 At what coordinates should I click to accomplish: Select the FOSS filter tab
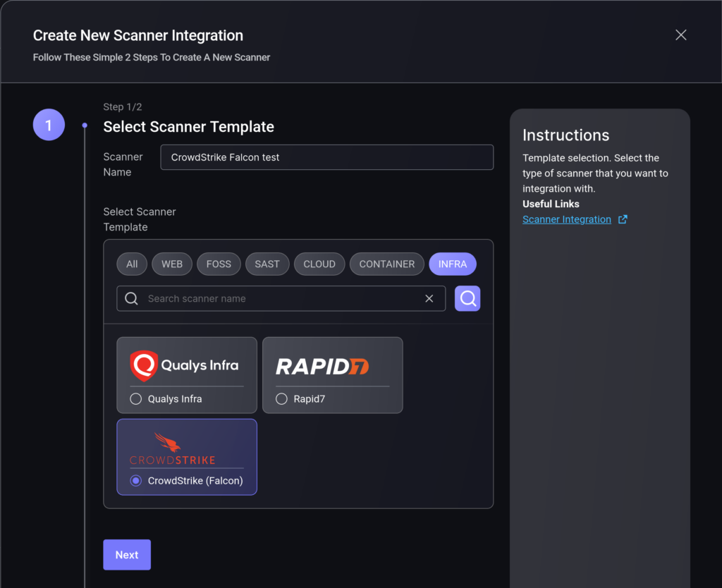(x=219, y=264)
